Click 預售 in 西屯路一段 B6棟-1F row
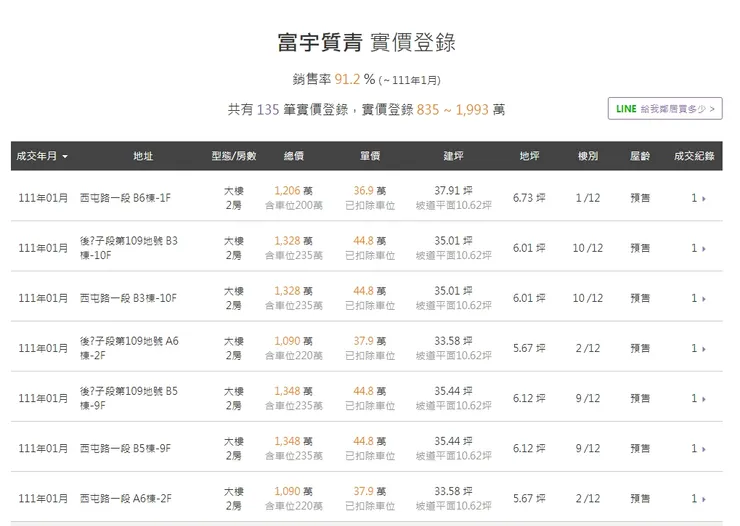 (640, 198)
